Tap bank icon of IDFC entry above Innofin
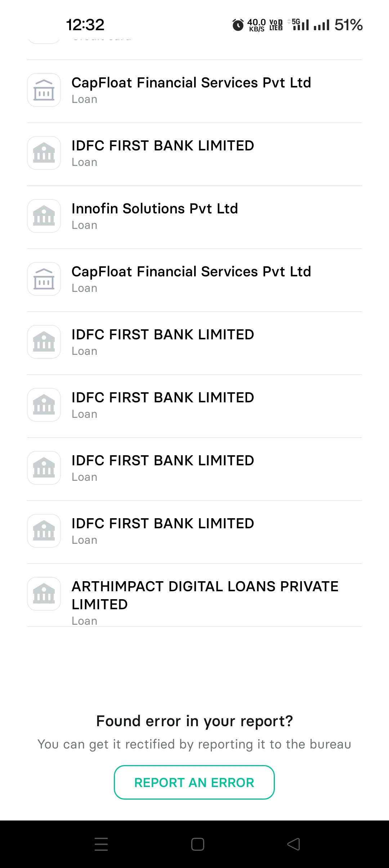Image resolution: width=389 pixels, height=868 pixels. 44,153
